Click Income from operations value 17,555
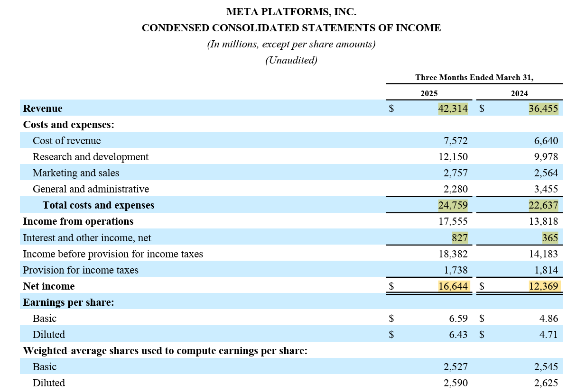Image resolution: width=567 pixels, height=392 pixels. (x=453, y=221)
